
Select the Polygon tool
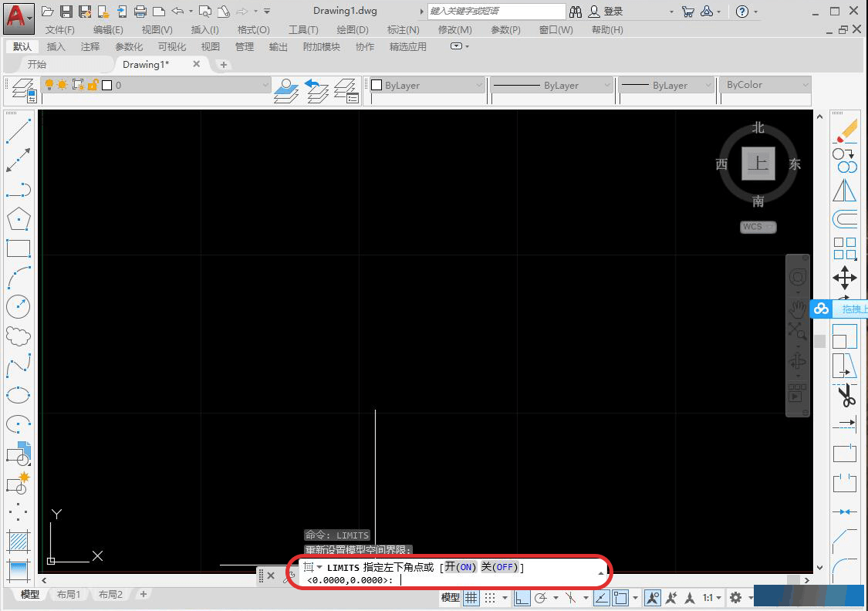point(19,219)
